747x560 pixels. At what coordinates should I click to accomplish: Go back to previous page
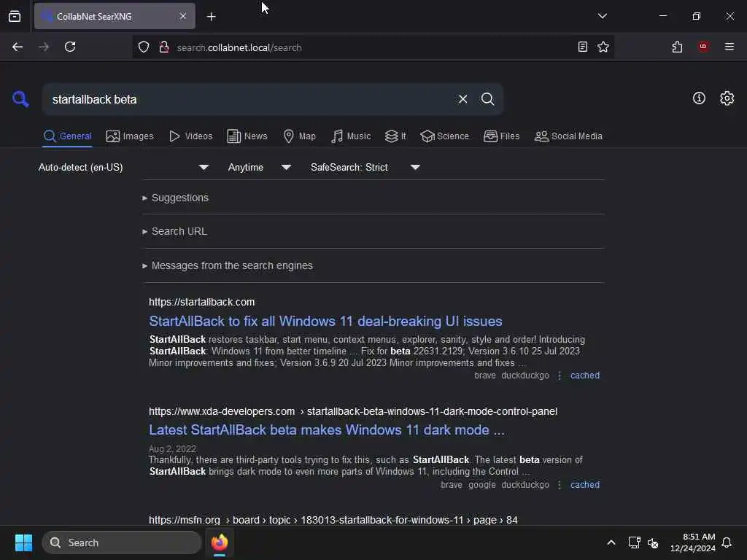18,47
